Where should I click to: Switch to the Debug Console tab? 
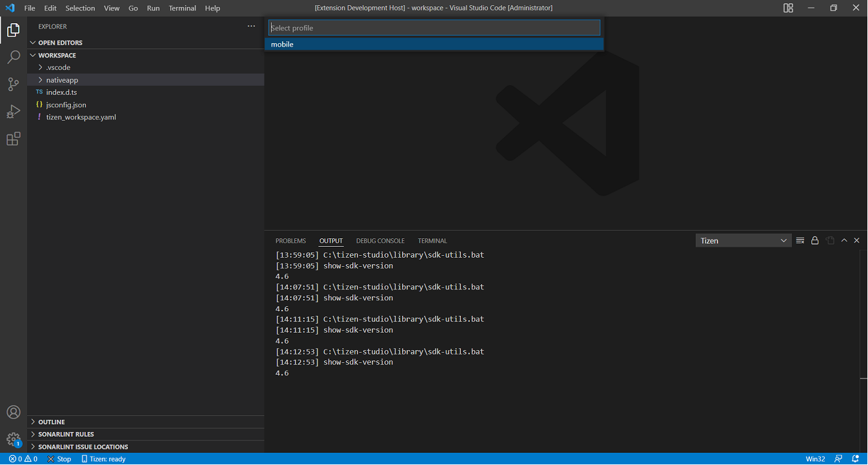tap(380, 241)
